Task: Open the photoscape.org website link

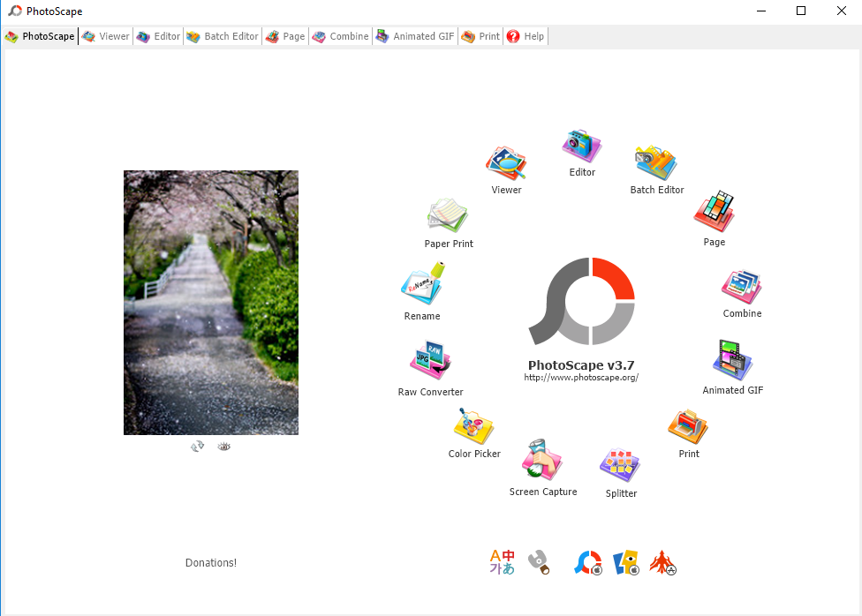Action: (x=581, y=378)
